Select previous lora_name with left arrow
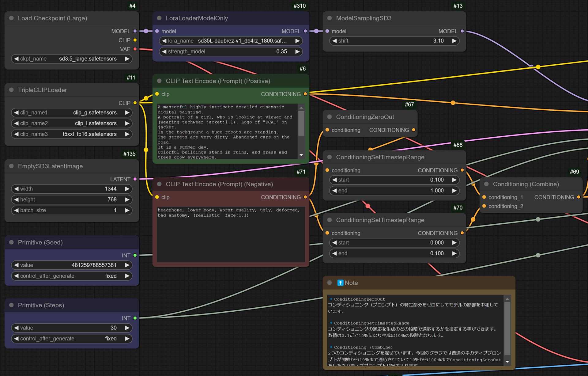The width and height of the screenshot is (588, 376). coord(164,41)
